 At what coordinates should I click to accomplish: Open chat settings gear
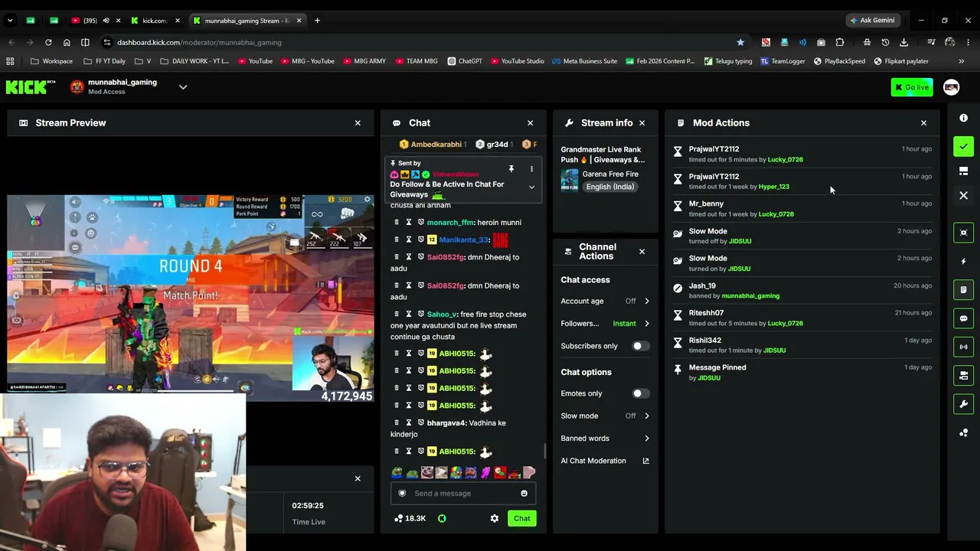tap(495, 518)
